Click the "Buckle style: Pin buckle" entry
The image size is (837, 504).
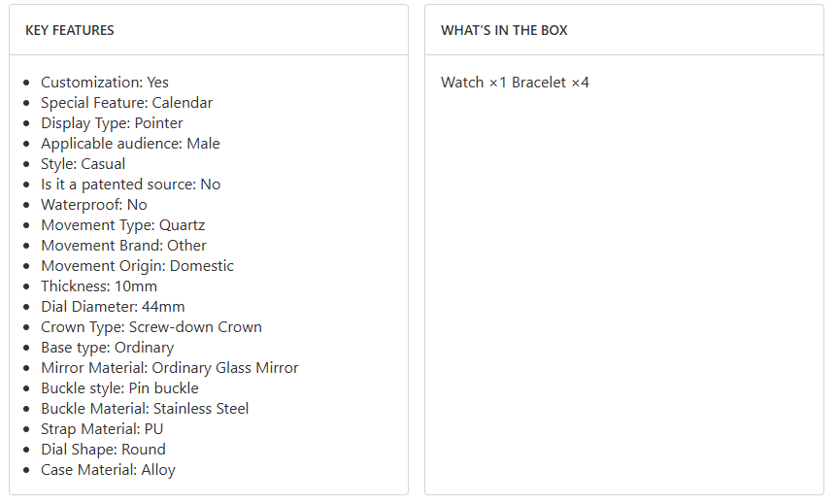click(x=119, y=388)
